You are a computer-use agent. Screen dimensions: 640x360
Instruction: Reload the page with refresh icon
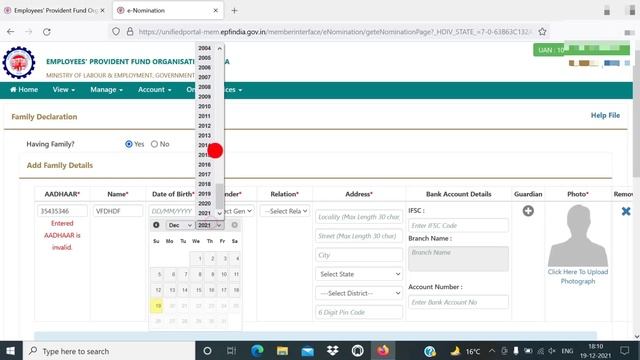pyautogui.click(x=47, y=31)
